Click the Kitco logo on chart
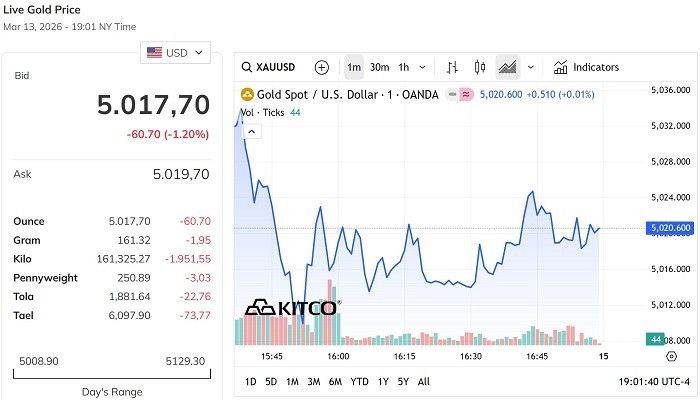This screenshot has width=700, height=400. [x=291, y=307]
